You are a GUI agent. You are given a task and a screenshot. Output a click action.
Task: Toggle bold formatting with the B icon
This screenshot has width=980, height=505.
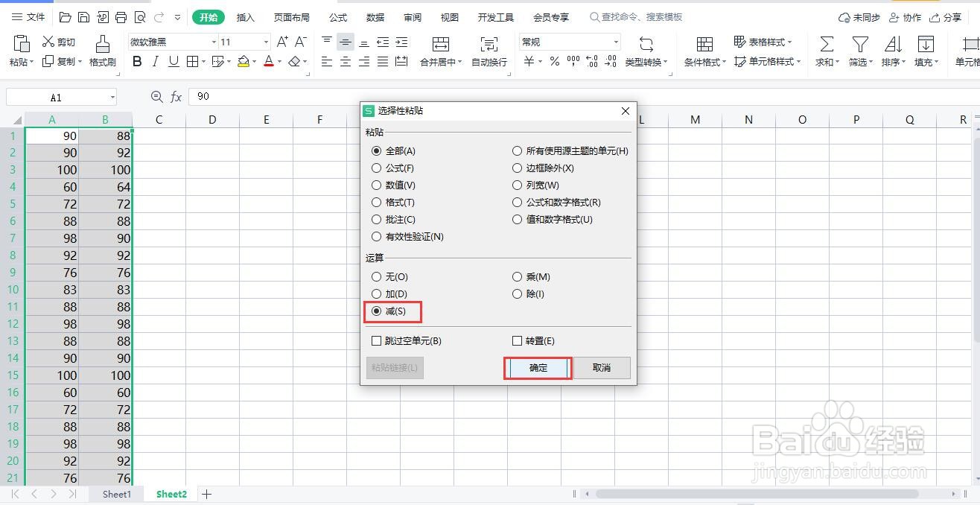click(136, 62)
